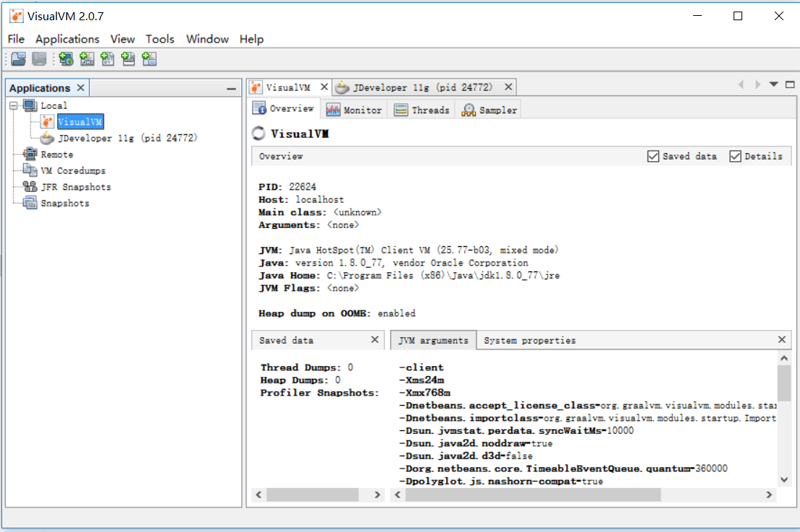Screen dimensions: 800x532
Task: Switch to the Sampler tab
Action: tap(490, 110)
